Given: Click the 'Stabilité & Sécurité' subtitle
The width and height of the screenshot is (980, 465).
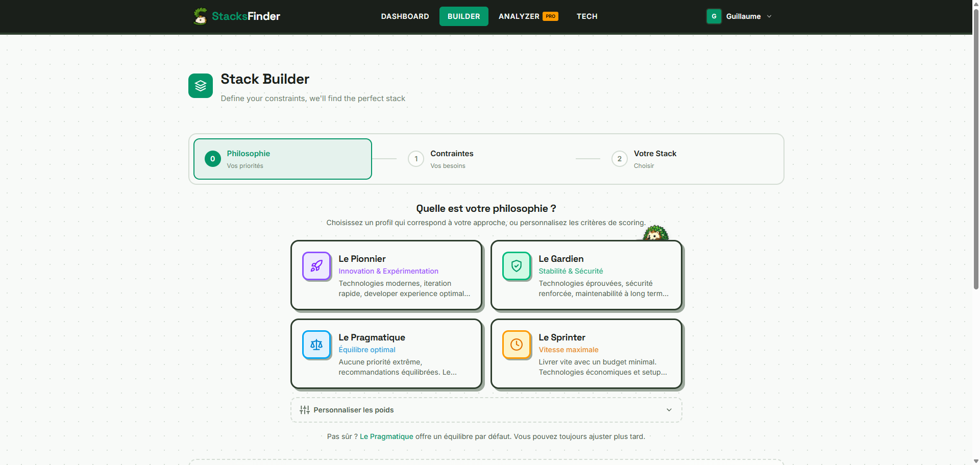Looking at the screenshot, I should coord(571,271).
